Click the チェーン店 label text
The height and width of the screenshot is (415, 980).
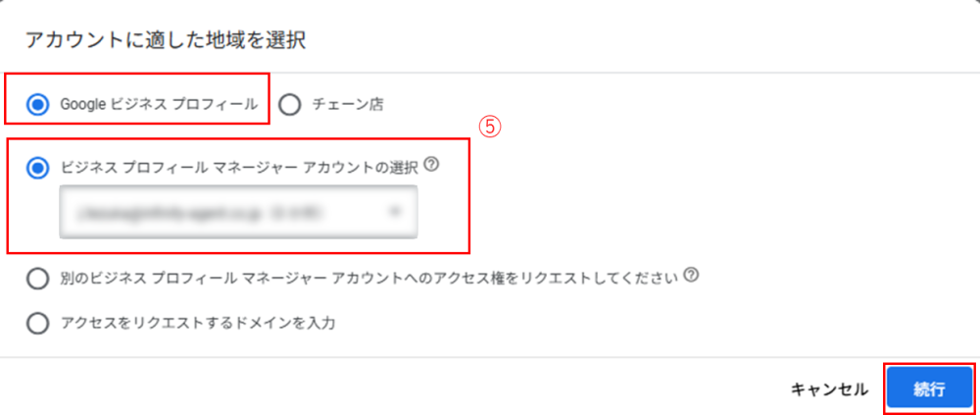pos(348,105)
